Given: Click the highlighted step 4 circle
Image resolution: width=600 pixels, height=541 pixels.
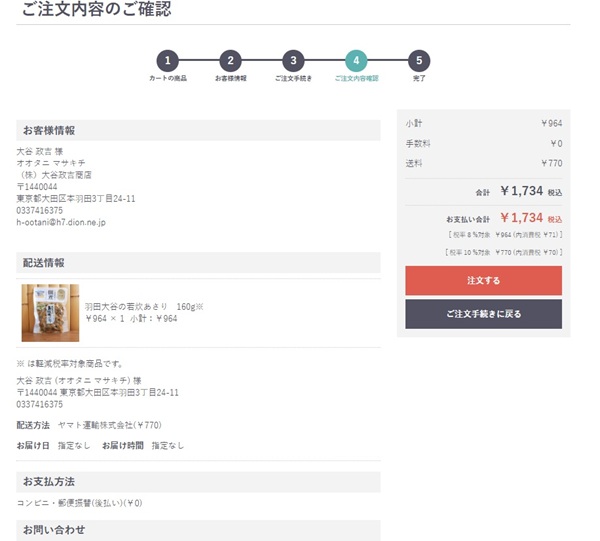Looking at the screenshot, I should coord(356,61).
